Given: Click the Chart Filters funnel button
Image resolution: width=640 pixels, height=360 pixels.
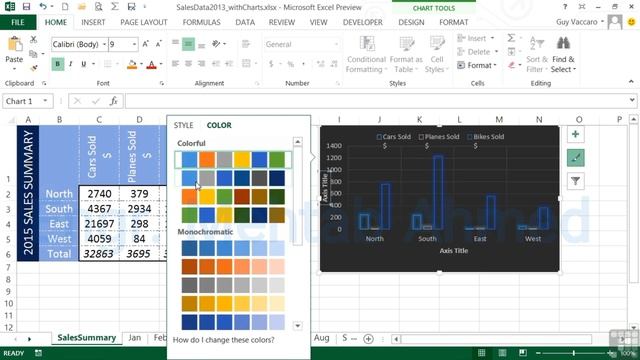Looking at the screenshot, I should [576, 181].
